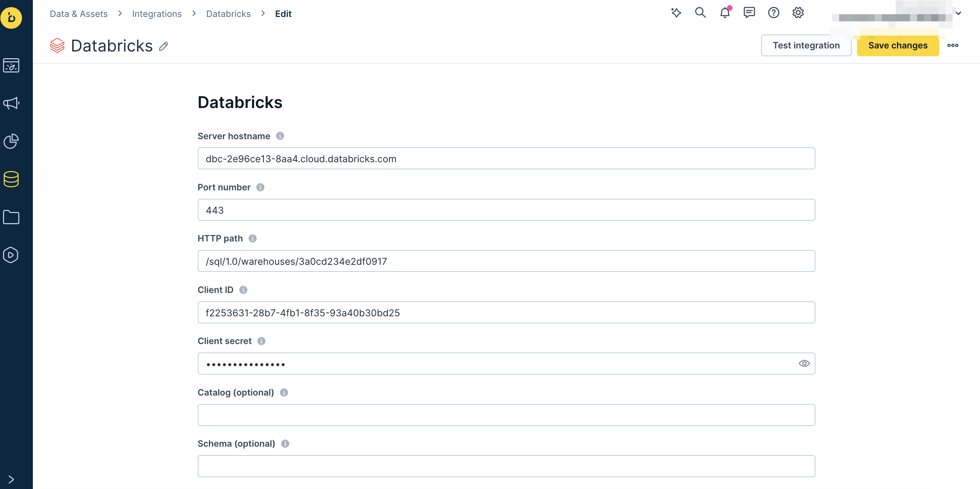Open the chat messages icon
This screenshot has height=489, width=980.
[x=749, y=13]
